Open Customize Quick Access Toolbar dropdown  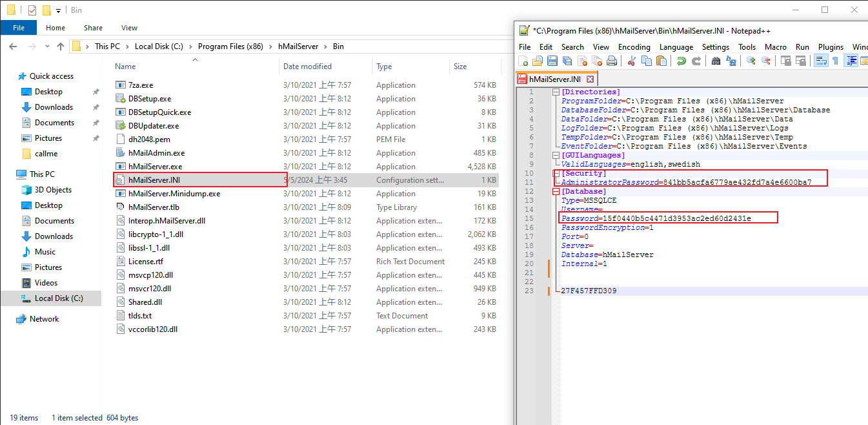pyautogui.click(x=58, y=10)
